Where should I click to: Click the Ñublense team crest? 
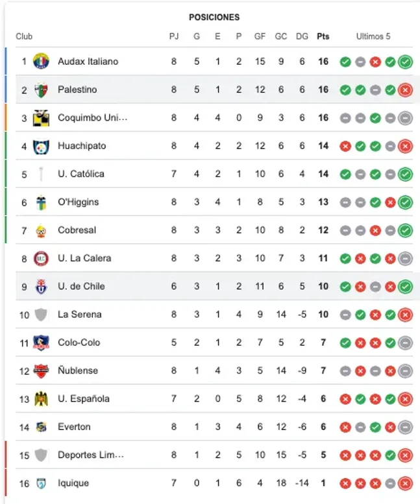pyautogui.click(x=41, y=371)
